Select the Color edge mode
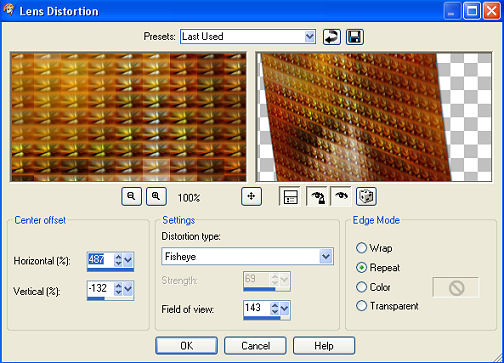 click(x=361, y=287)
